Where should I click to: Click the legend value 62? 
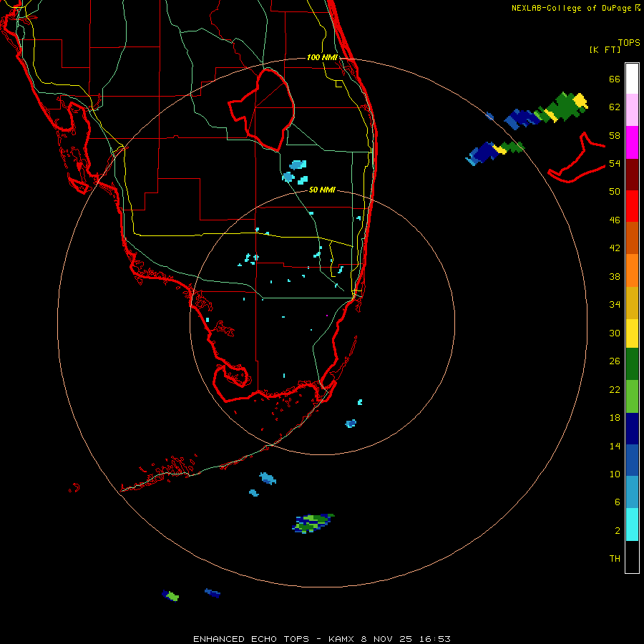point(615,107)
